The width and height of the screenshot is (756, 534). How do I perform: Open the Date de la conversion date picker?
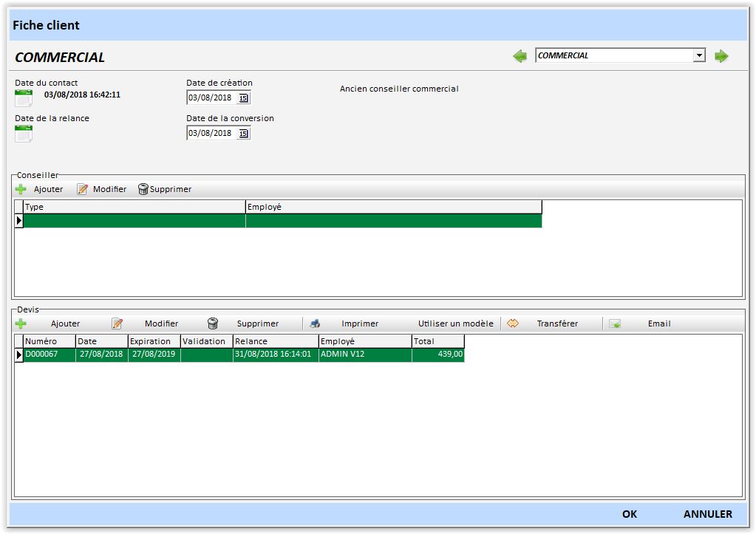(x=243, y=134)
